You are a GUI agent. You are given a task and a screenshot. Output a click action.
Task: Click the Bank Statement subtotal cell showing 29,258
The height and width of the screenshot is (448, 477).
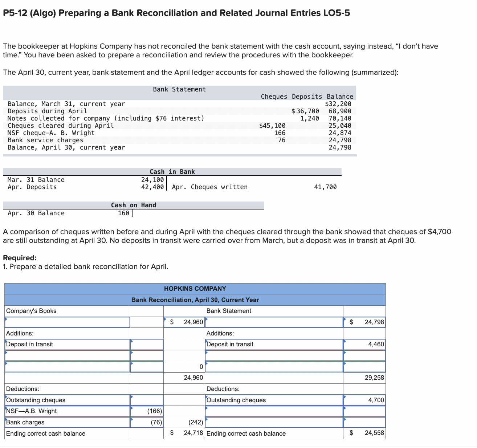(x=364, y=378)
